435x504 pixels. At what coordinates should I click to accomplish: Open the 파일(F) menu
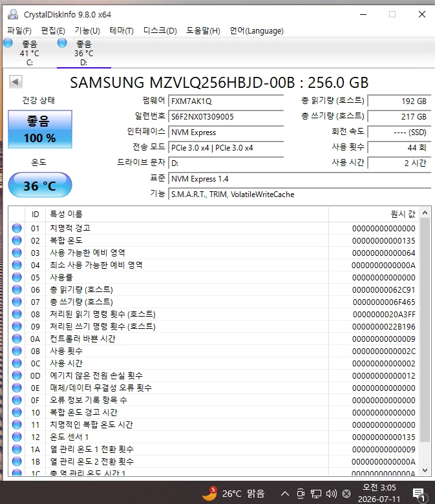[x=19, y=31]
